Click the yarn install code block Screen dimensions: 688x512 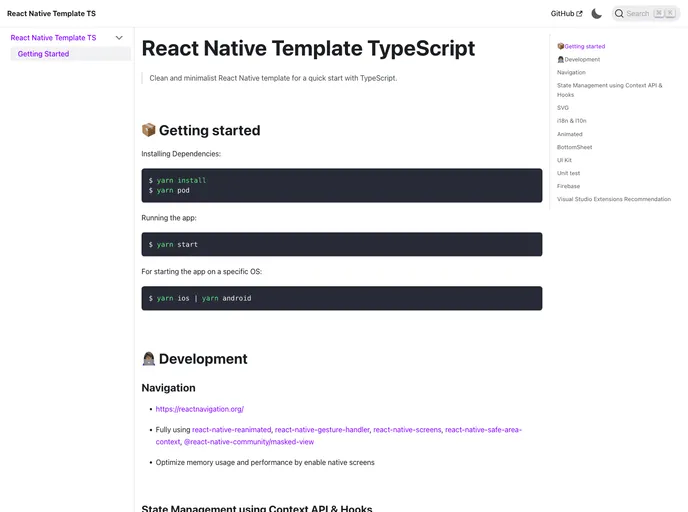[x=342, y=185]
